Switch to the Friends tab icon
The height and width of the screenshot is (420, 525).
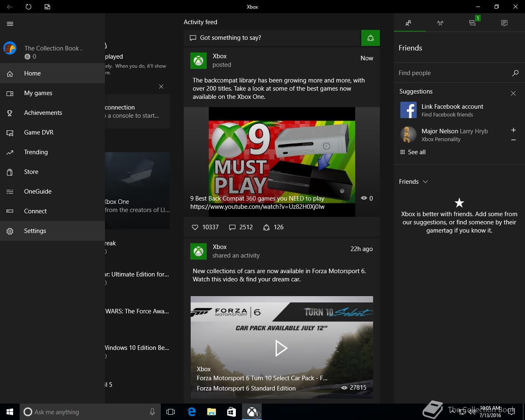pyautogui.click(x=409, y=23)
